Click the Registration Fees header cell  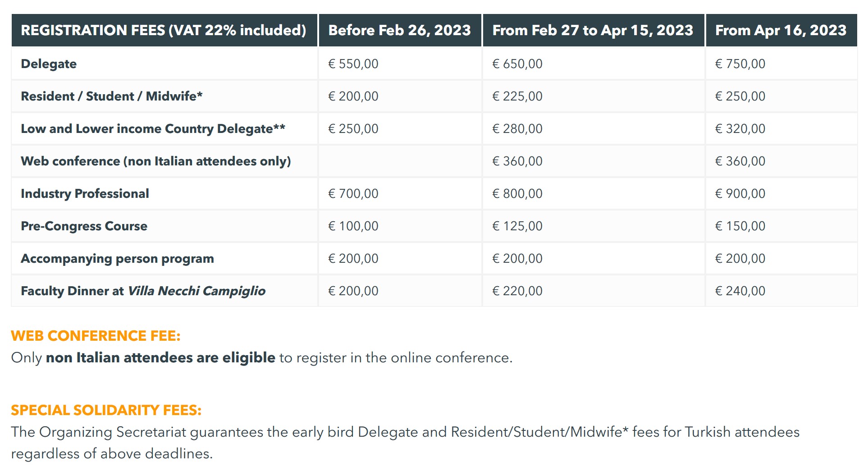pos(164,30)
